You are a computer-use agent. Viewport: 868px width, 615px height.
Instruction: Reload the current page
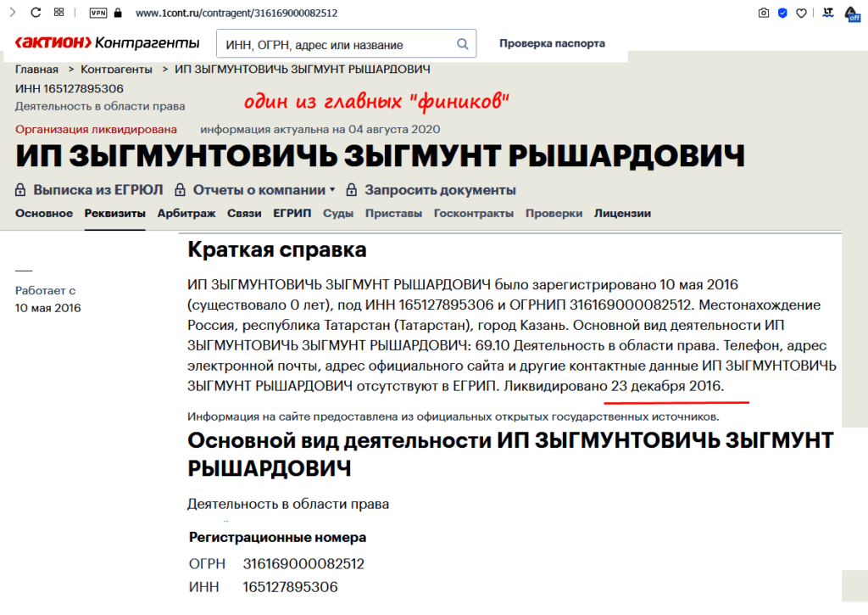pyautogui.click(x=34, y=13)
